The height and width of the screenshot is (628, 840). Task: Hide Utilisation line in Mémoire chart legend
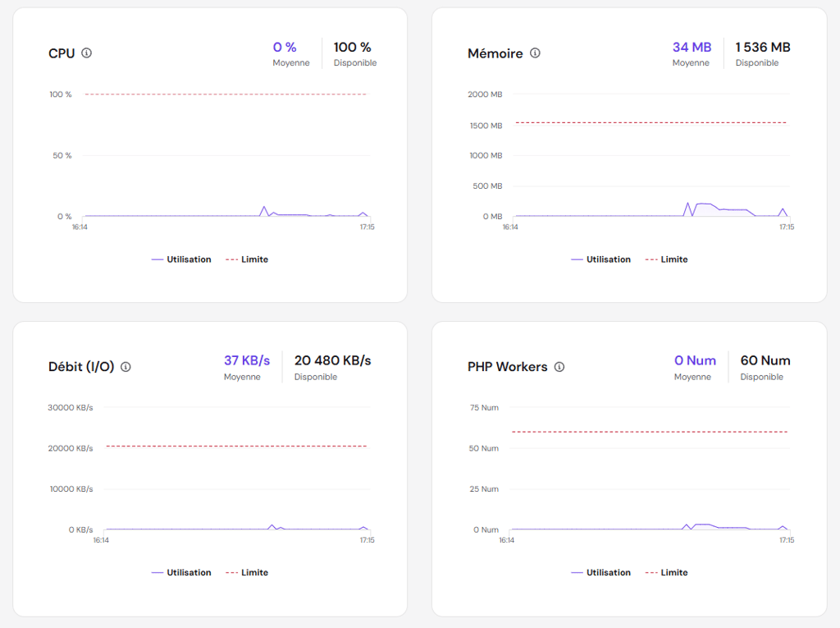click(601, 259)
